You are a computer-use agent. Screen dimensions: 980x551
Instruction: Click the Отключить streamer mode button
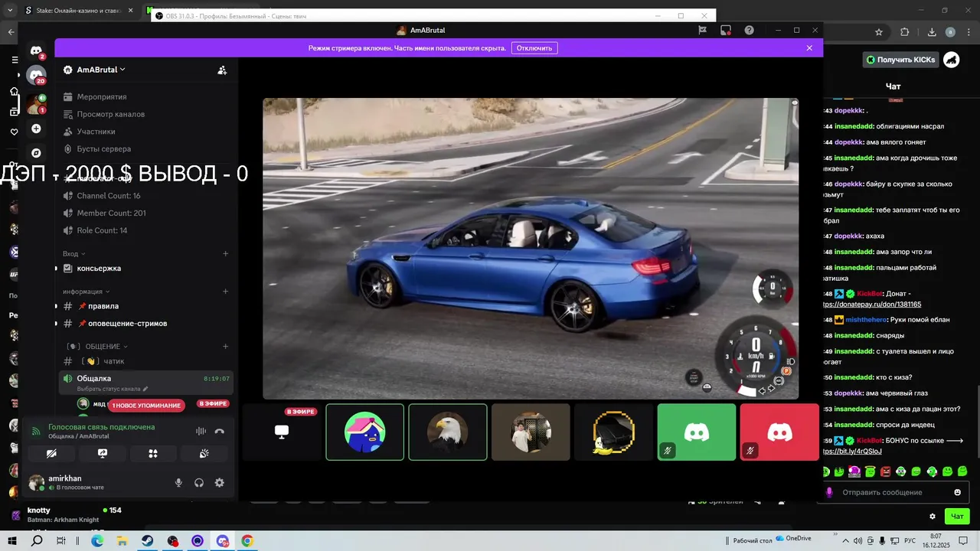[x=534, y=47]
